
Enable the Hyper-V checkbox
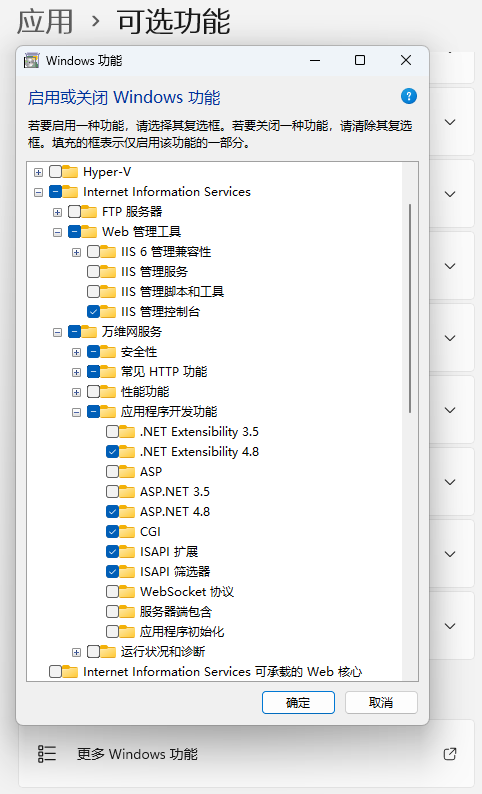pyautogui.click(x=56, y=172)
